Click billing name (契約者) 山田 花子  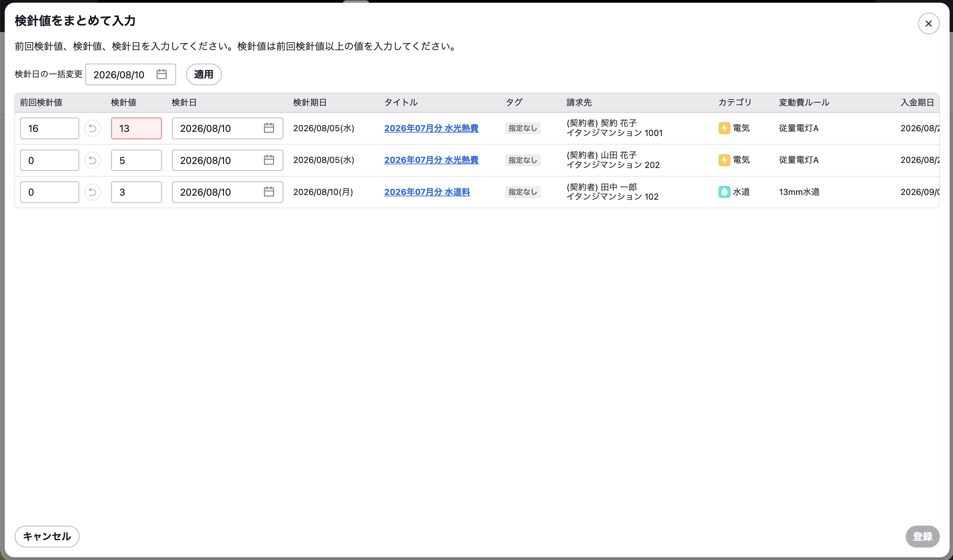[602, 155]
